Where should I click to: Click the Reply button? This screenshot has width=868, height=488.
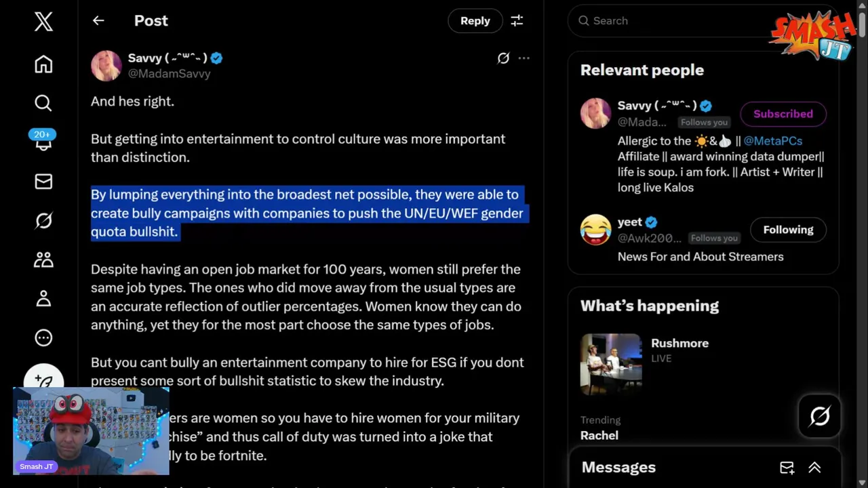point(475,21)
